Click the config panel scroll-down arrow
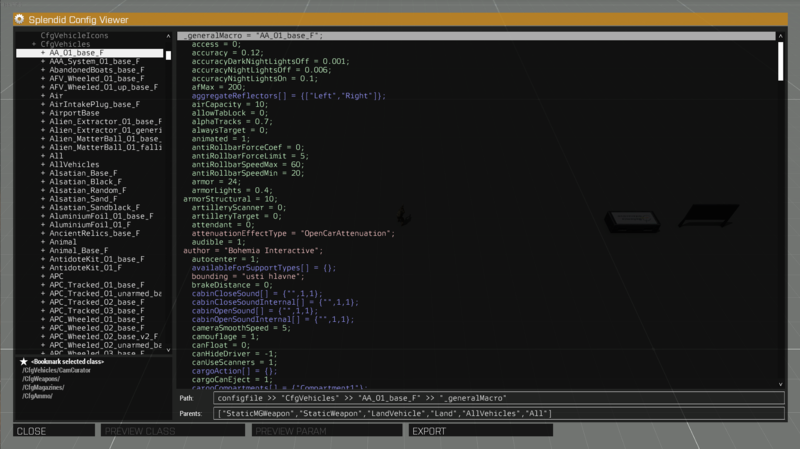Screen dimensions: 800x449 click(781, 383)
